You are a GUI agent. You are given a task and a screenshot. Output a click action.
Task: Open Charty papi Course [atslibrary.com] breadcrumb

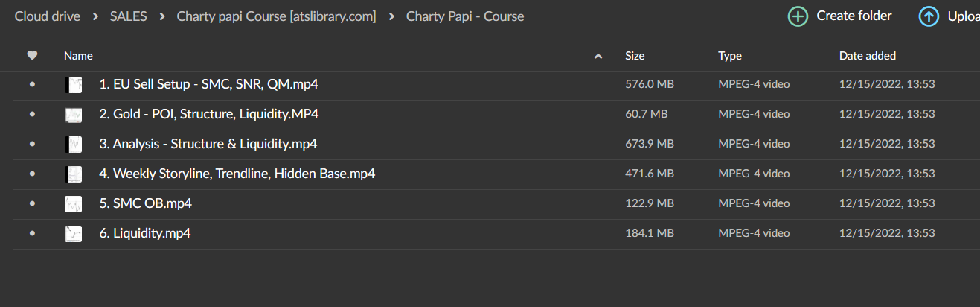[276, 16]
